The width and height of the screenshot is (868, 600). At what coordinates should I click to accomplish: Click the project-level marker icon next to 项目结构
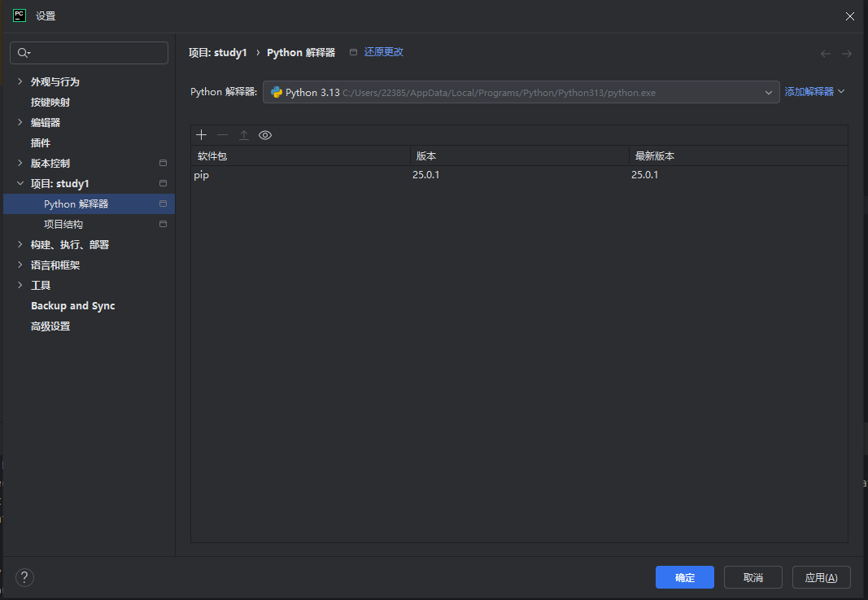[163, 224]
